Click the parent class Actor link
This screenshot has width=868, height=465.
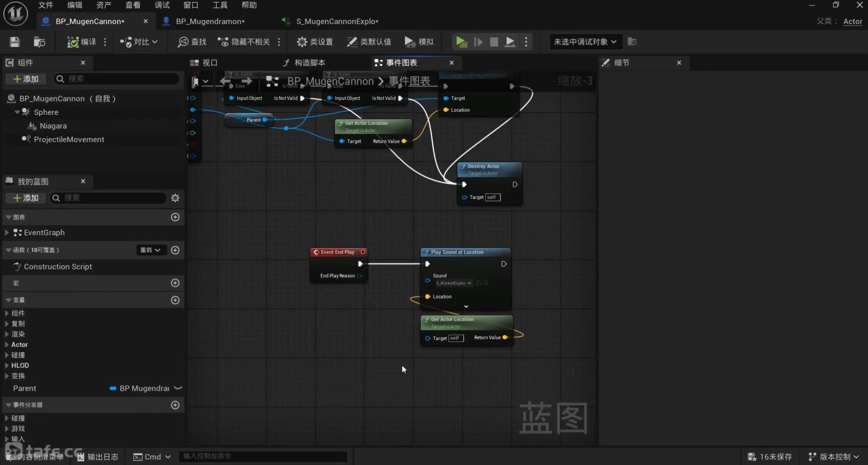click(853, 21)
